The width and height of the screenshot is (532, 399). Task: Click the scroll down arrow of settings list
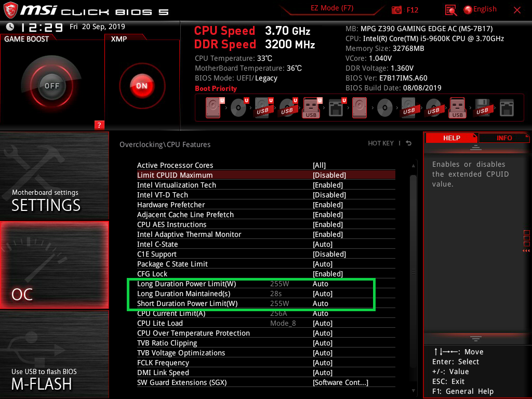click(413, 391)
